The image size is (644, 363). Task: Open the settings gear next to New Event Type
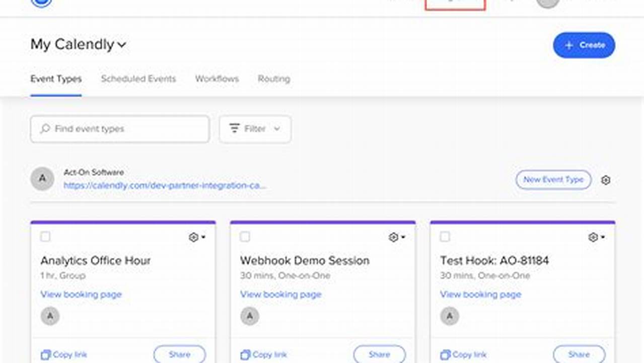(x=606, y=179)
